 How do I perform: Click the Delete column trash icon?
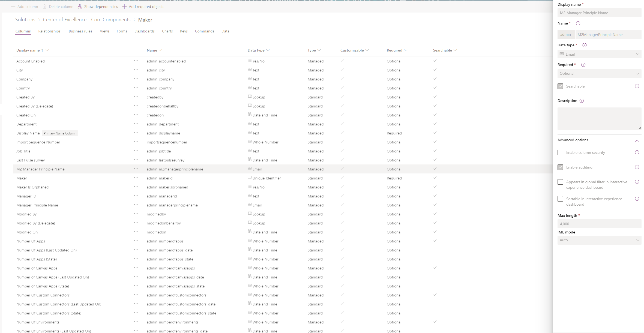pyautogui.click(x=44, y=7)
